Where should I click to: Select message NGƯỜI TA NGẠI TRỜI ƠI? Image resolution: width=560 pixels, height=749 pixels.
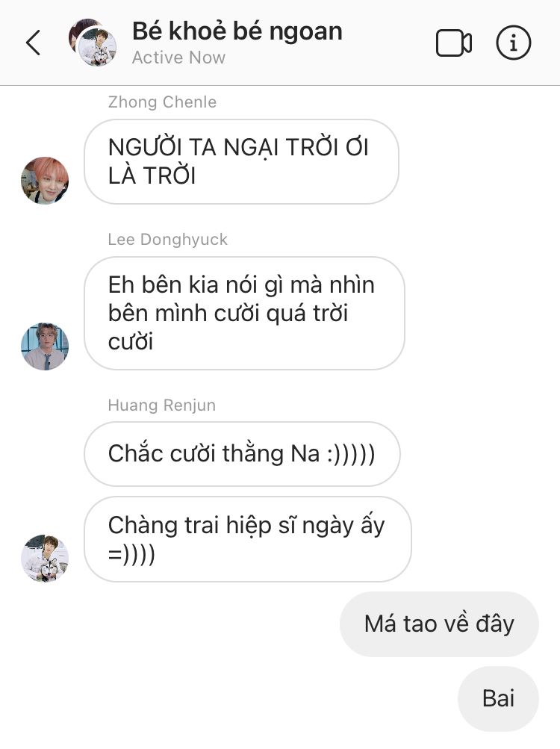tap(241, 161)
